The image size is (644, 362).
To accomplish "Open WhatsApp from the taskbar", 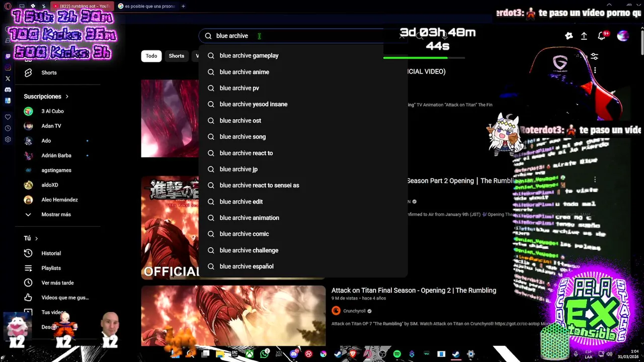I will tap(265, 354).
